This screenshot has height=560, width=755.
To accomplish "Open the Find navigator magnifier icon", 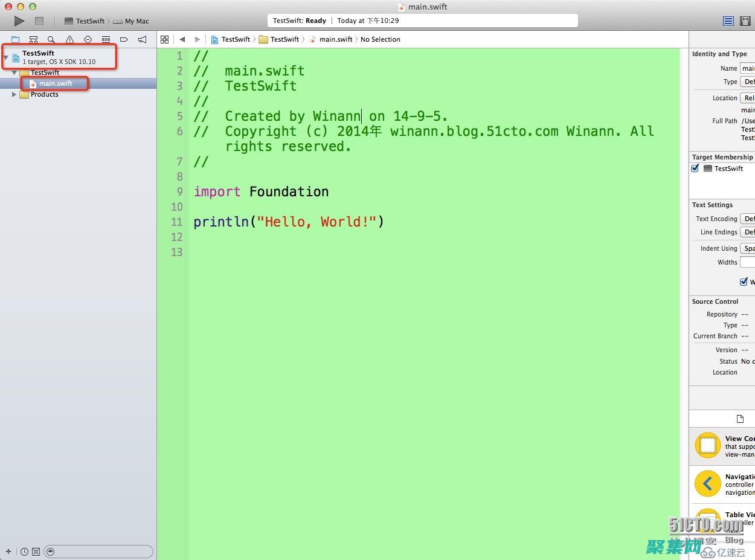I will (x=51, y=40).
